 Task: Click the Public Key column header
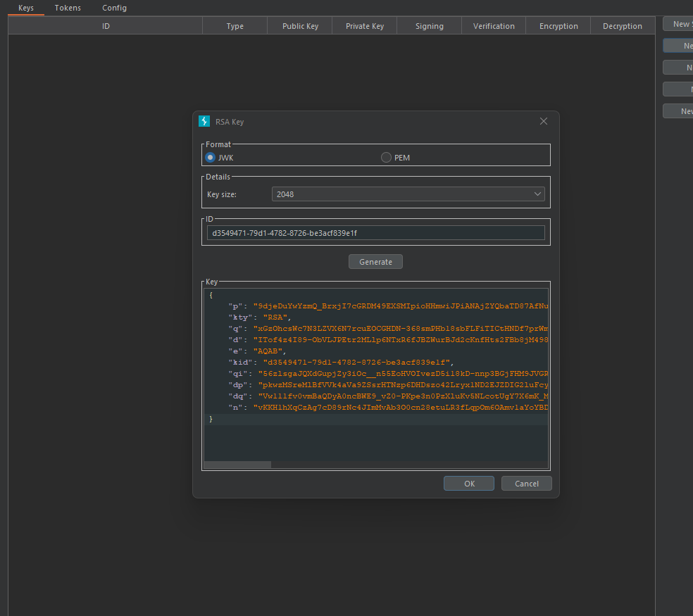tap(300, 26)
